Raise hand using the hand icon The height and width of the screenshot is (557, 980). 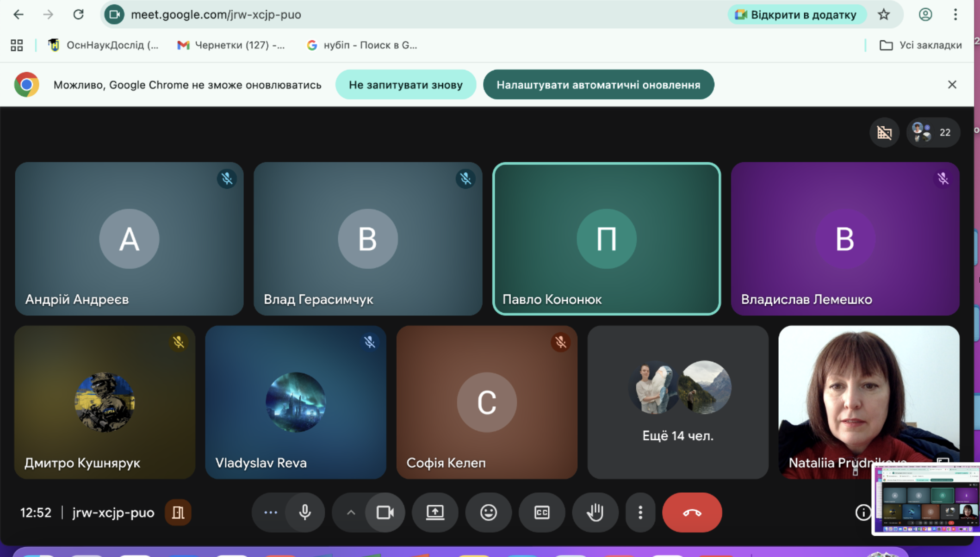coord(595,512)
